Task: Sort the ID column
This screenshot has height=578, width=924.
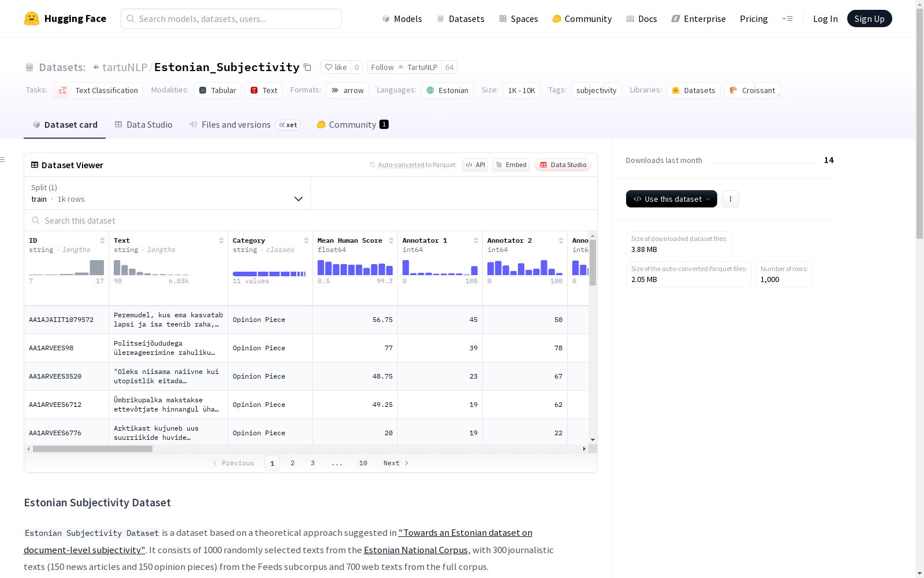Action: point(102,240)
